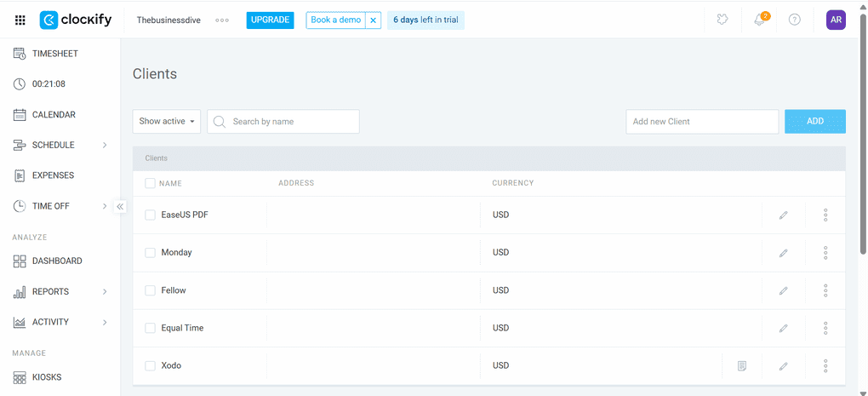Open the Show active filter dropdown
Image resolution: width=868 pixels, height=396 pixels.
tap(167, 121)
